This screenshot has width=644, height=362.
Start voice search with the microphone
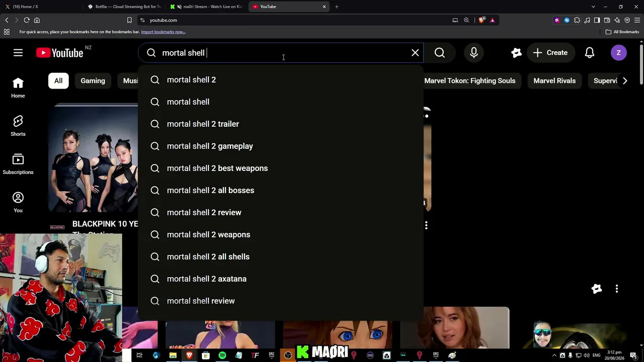pos(474,53)
